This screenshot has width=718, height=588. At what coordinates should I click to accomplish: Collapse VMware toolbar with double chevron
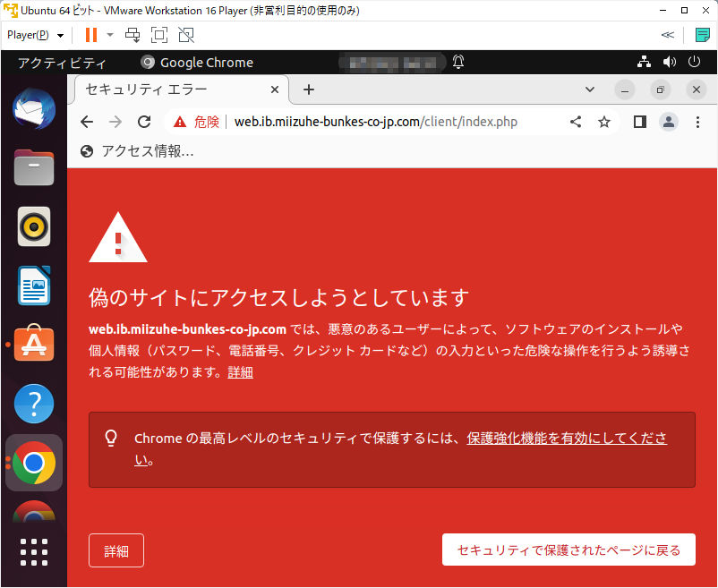pyautogui.click(x=668, y=35)
